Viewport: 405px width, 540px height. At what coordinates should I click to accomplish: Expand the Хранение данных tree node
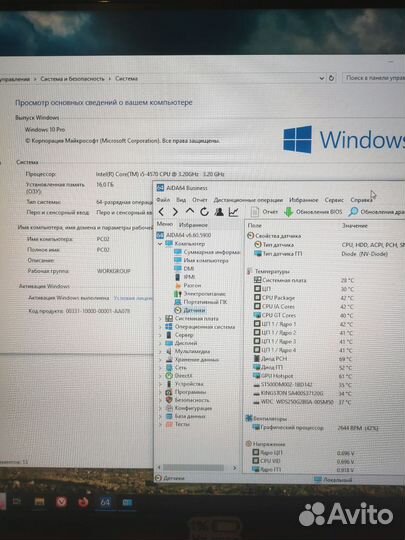click(x=160, y=360)
